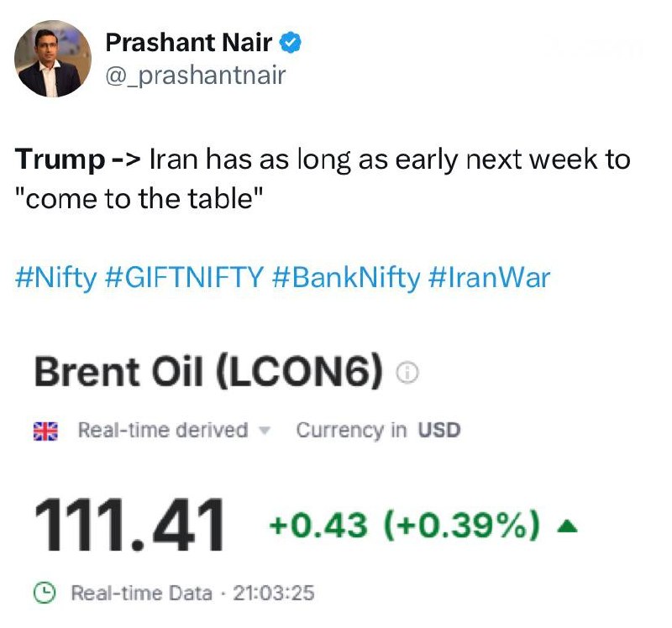Click the +0.43 (+0.39%) change text
672x628 pixels.
404,526
